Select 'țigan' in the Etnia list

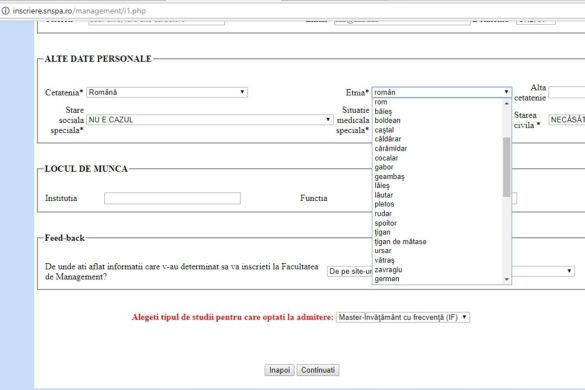pyautogui.click(x=438, y=232)
